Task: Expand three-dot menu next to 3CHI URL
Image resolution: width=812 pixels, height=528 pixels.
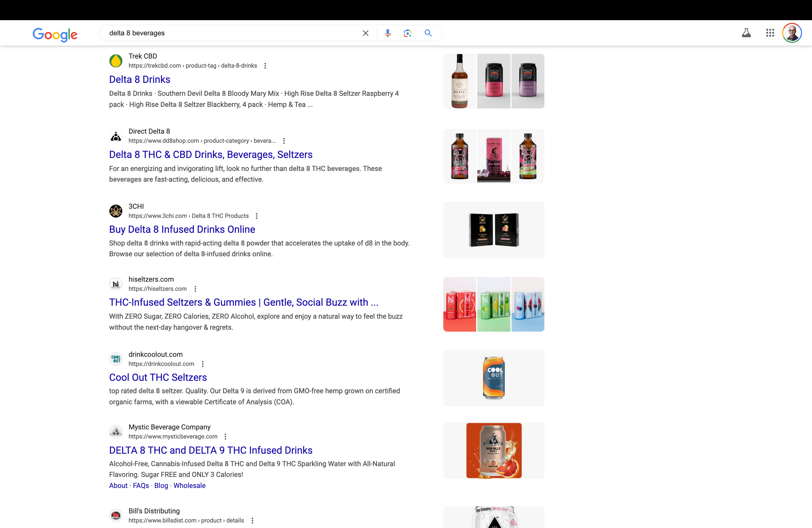Action: [x=257, y=216]
